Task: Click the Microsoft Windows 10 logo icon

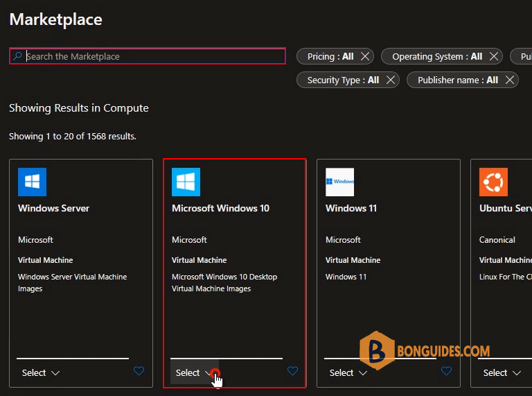Action: [x=186, y=182]
